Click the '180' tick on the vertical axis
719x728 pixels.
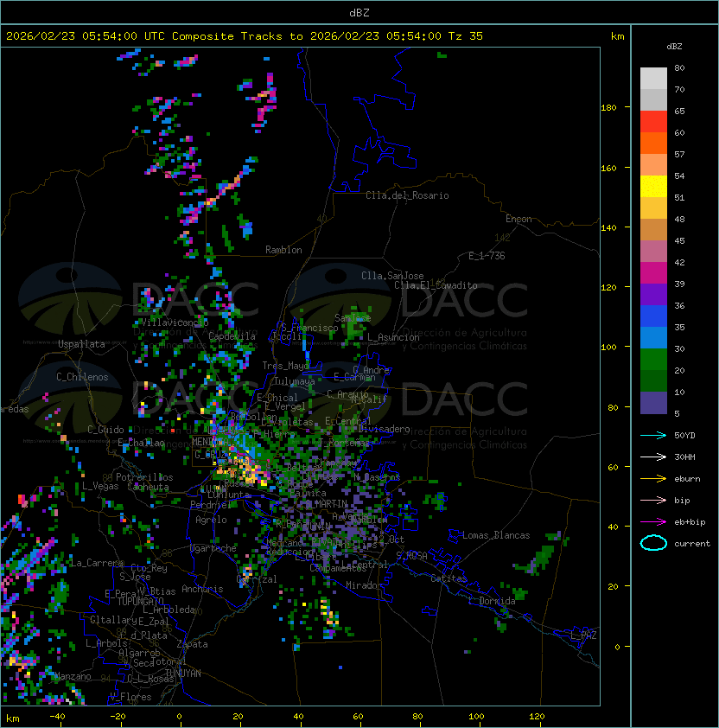pyautogui.click(x=608, y=108)
